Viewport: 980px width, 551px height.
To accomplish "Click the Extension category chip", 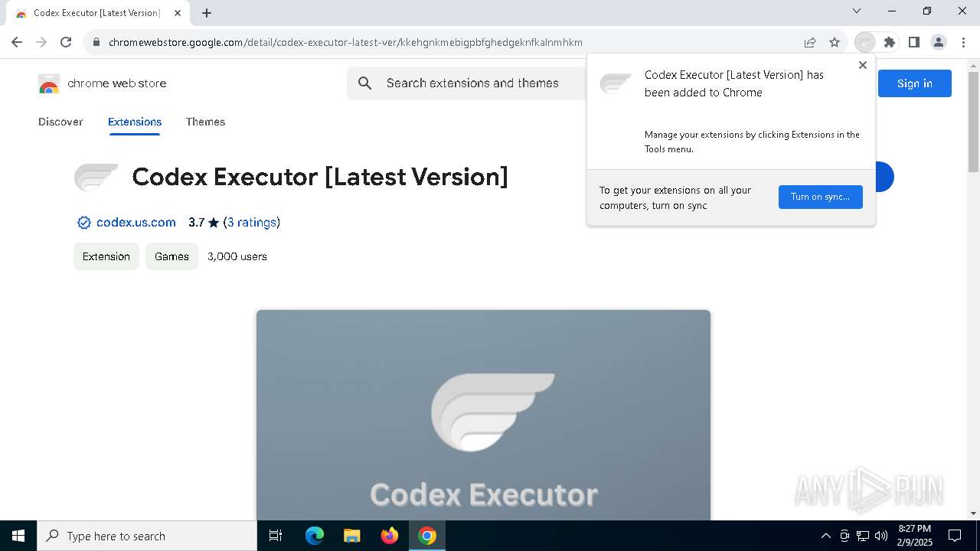I will tap(106, 256).
